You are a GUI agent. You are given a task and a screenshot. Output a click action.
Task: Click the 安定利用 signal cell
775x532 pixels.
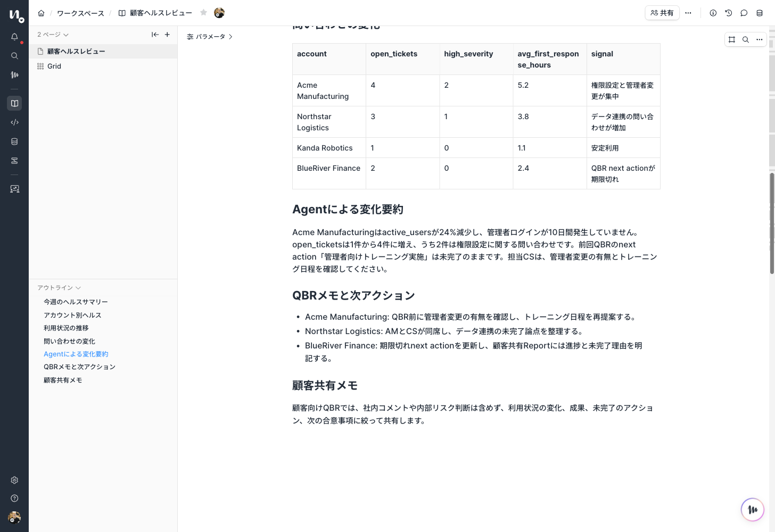click(623, 148)
